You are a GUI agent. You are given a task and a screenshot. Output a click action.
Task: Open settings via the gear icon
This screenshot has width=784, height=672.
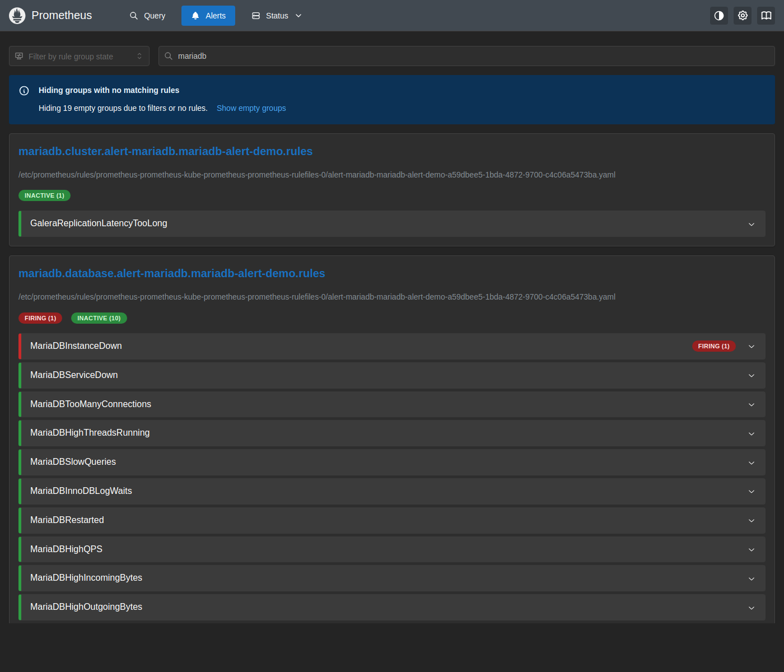[x=743, y=16]
